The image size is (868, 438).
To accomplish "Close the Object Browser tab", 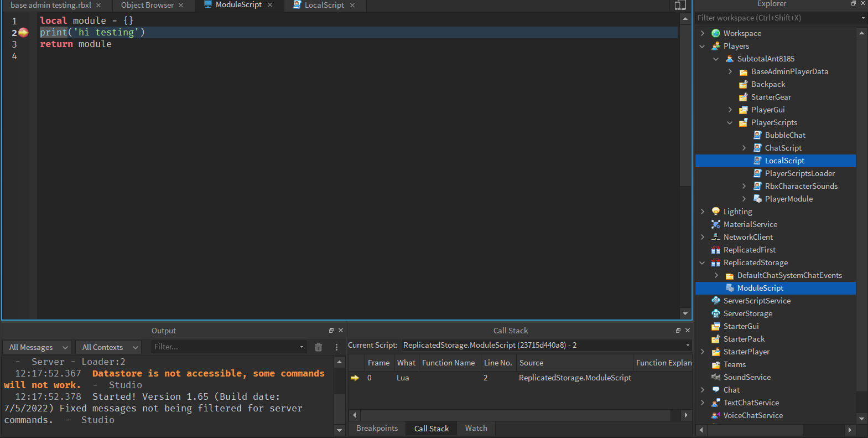I will 181,5.
